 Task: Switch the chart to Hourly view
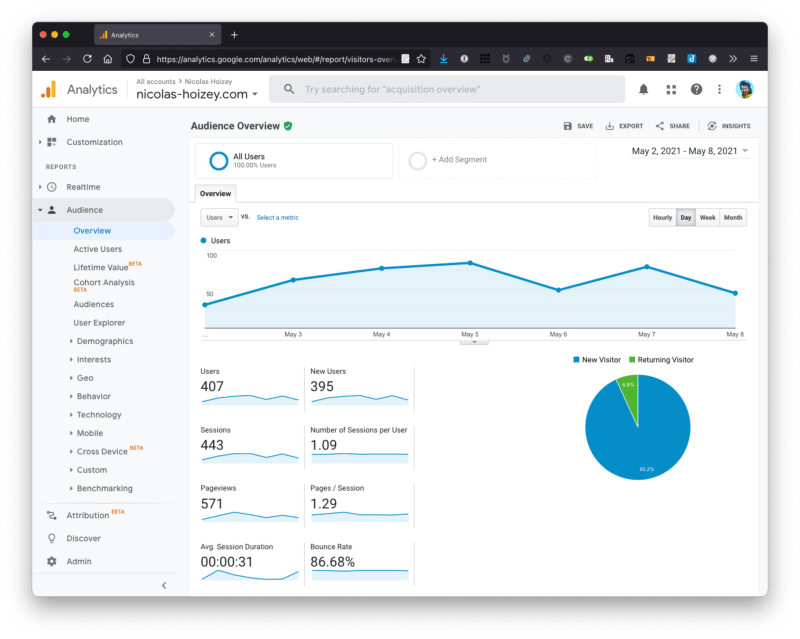[x=662, y=217]
